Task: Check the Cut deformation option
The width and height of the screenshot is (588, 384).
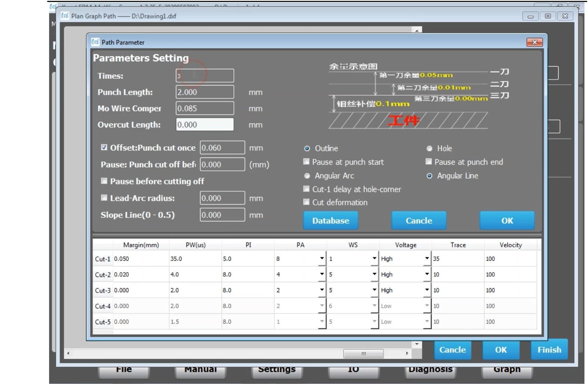Action: click(306, 202)
